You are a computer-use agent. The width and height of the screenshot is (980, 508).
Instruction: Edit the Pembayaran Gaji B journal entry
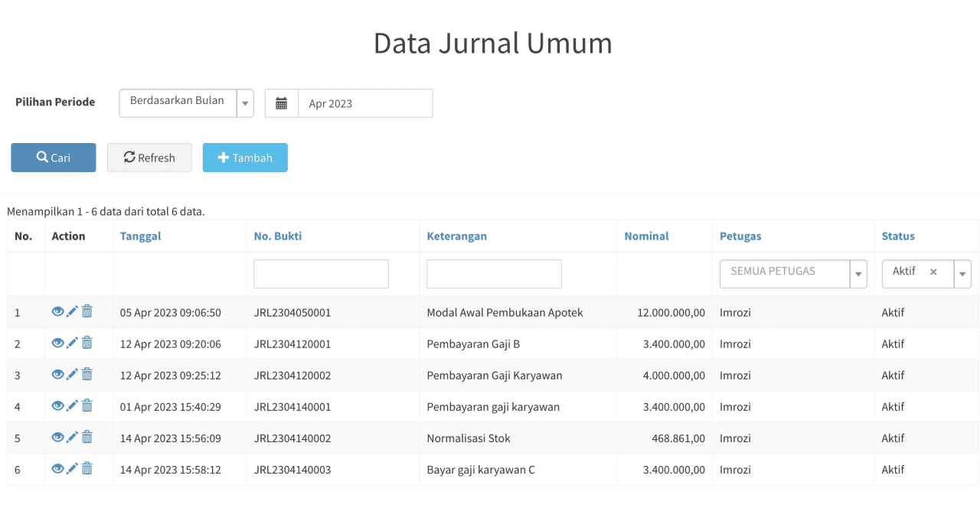(72, 343)
